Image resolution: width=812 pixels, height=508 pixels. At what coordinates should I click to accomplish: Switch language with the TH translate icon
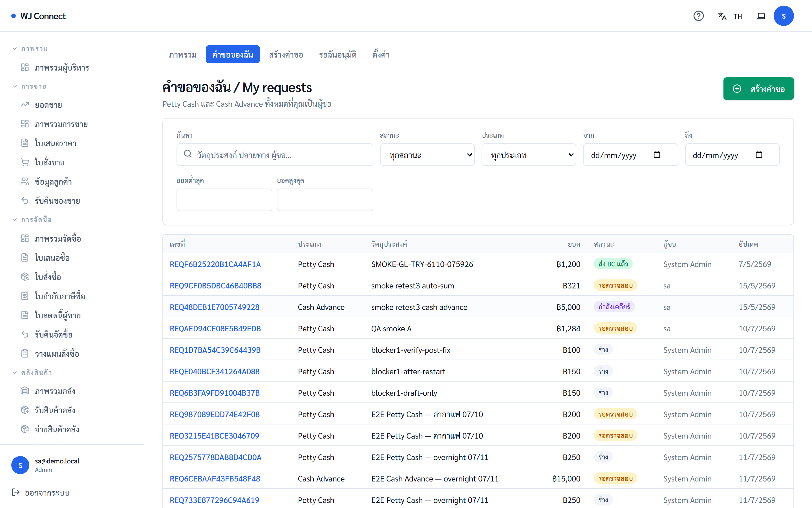coord(730,16)
